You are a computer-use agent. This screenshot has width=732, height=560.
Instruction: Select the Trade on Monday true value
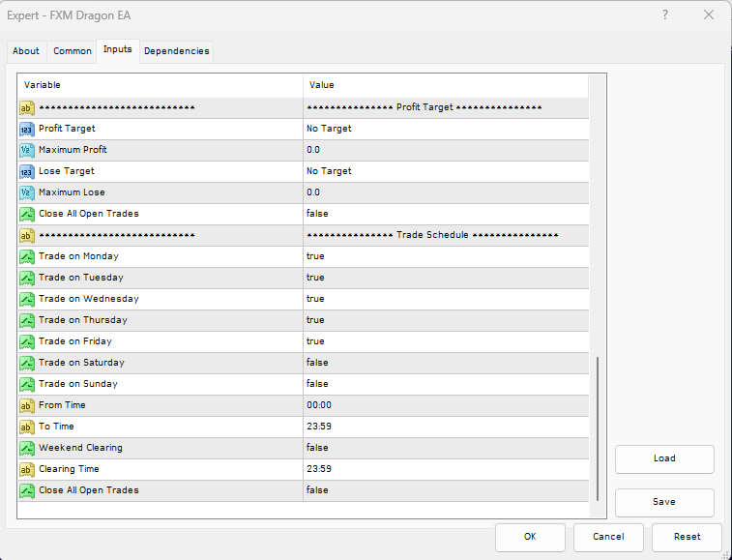(x=315, y=256)
